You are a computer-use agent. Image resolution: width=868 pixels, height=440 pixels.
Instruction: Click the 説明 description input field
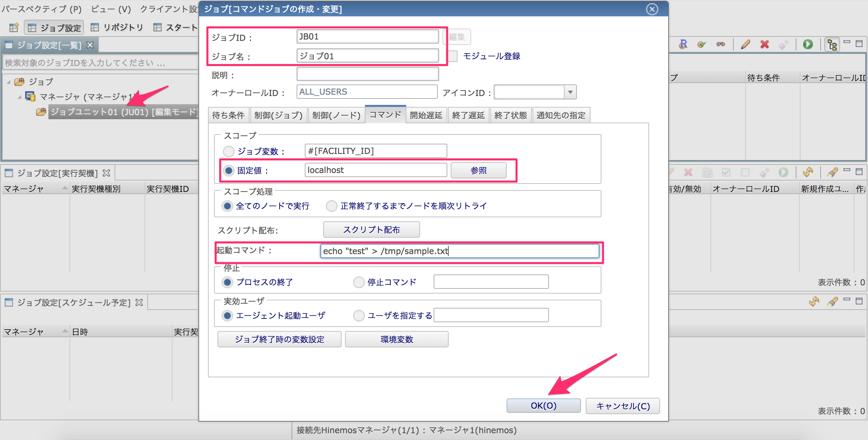click(367, 74)
